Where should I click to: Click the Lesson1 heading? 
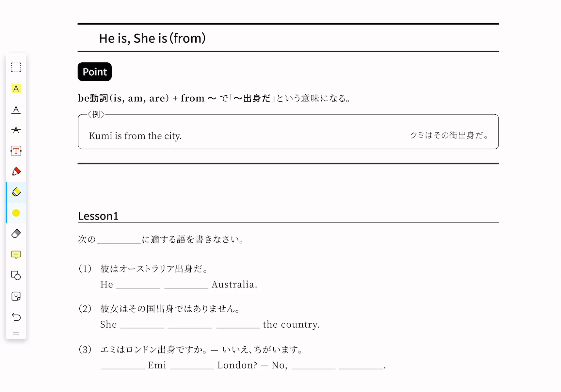(x=98, y=216)
